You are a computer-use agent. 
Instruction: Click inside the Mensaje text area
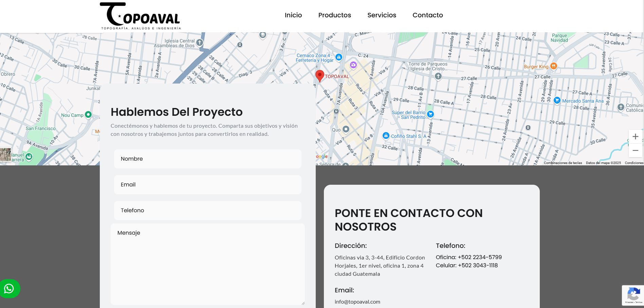(207, 264)
